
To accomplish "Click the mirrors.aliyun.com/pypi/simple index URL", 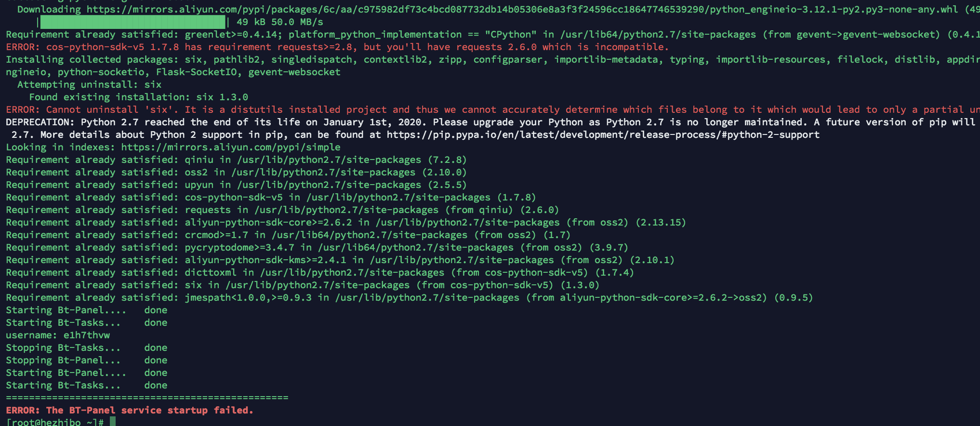I will tap(231, 147).
